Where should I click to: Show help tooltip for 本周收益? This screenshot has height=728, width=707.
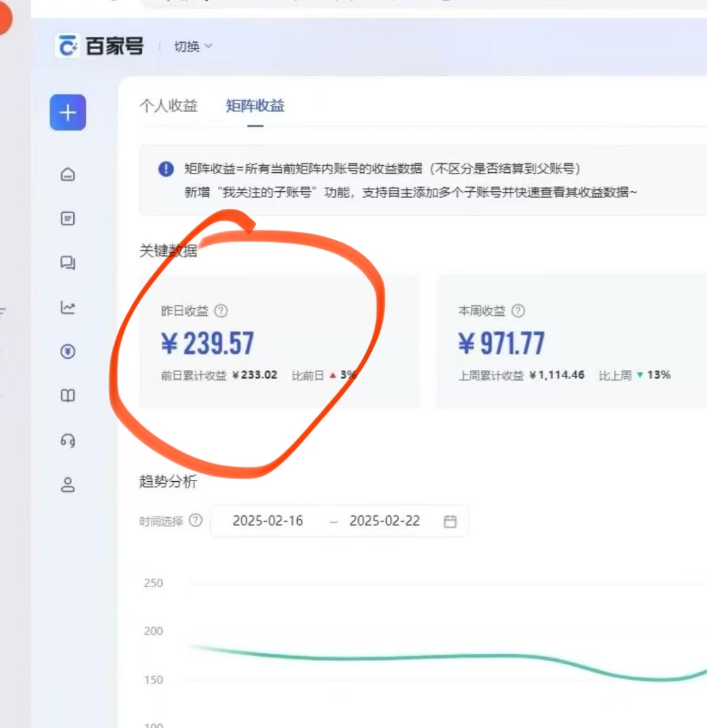point(518,312)
